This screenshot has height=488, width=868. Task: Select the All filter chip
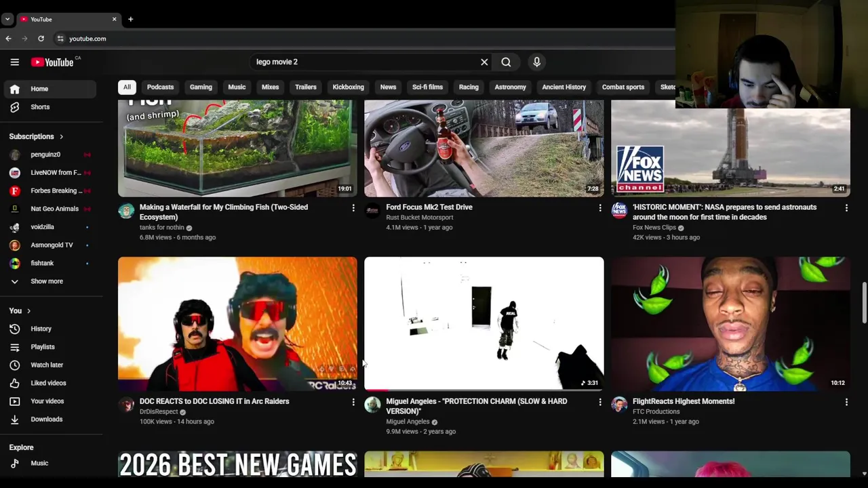pyautogui.click(x=127, y=87)
